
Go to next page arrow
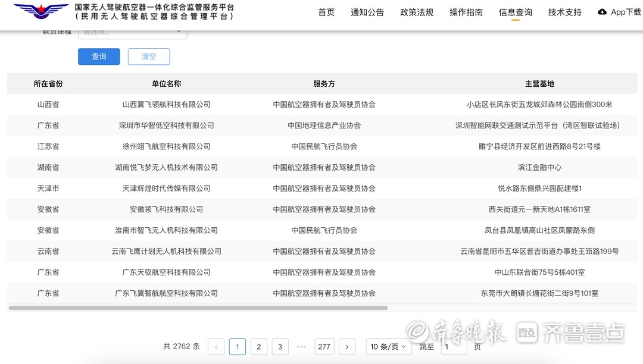347,347
